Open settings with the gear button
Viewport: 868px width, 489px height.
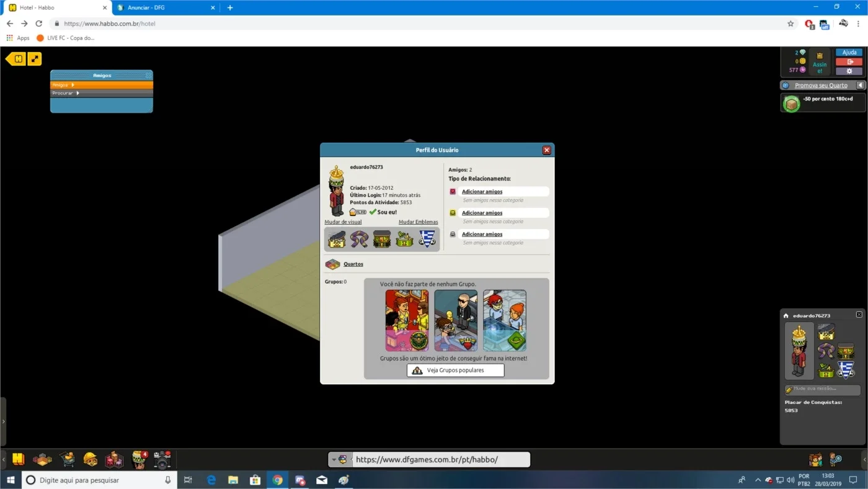849,71
